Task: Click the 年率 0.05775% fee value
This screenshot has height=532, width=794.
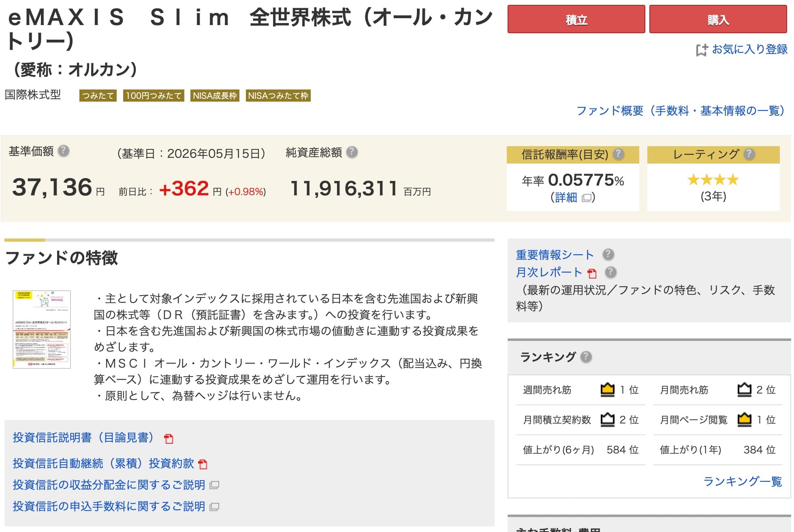Action: (573, 180)
